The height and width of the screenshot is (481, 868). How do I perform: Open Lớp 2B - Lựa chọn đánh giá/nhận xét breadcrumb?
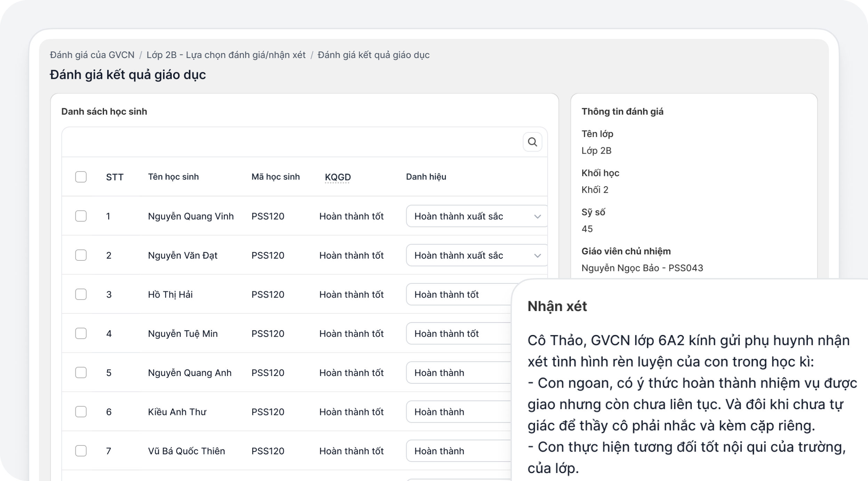click(226, 55)
